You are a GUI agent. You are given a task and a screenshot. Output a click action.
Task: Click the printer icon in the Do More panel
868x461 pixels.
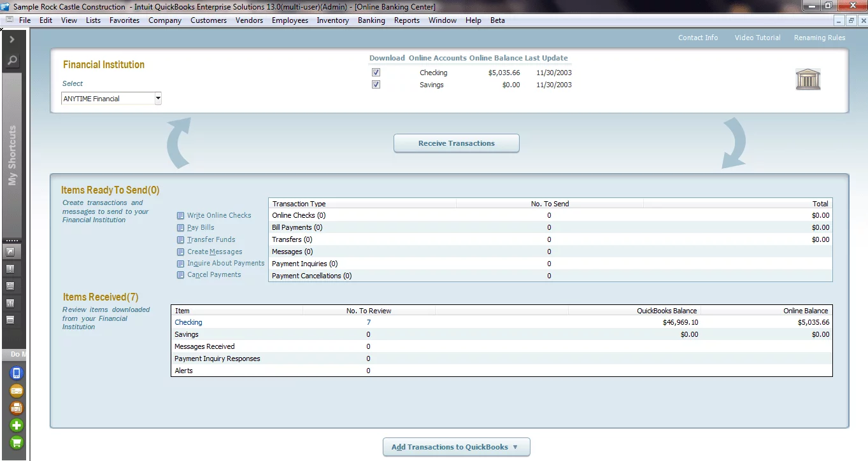pyautogui.click(x=16, y=408)
